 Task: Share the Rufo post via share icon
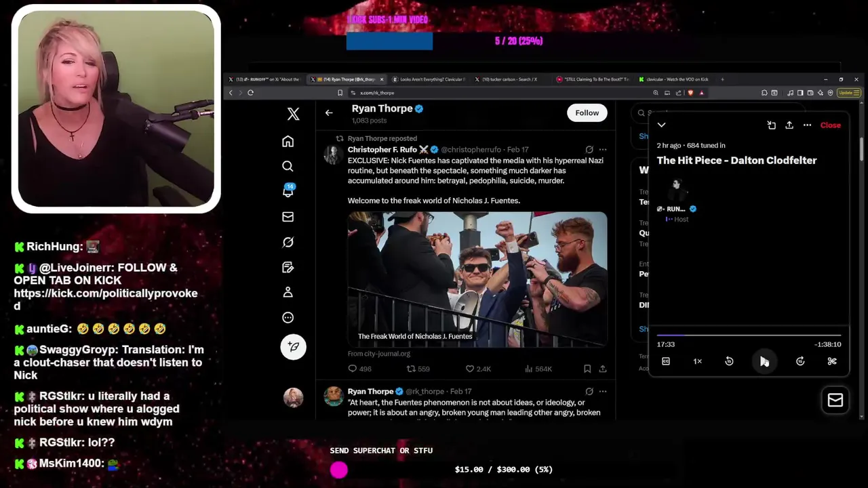tap(602, 369)
